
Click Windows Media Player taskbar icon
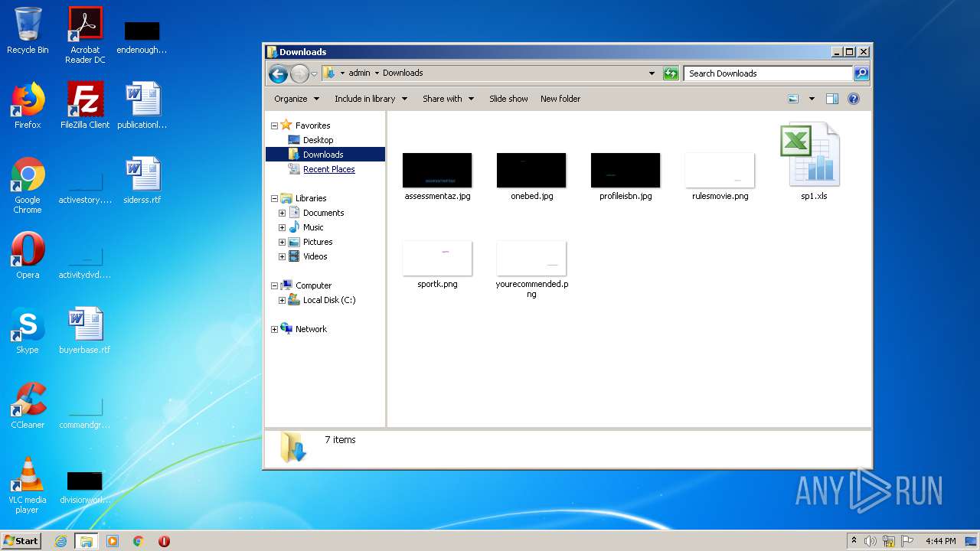(113, 541)
